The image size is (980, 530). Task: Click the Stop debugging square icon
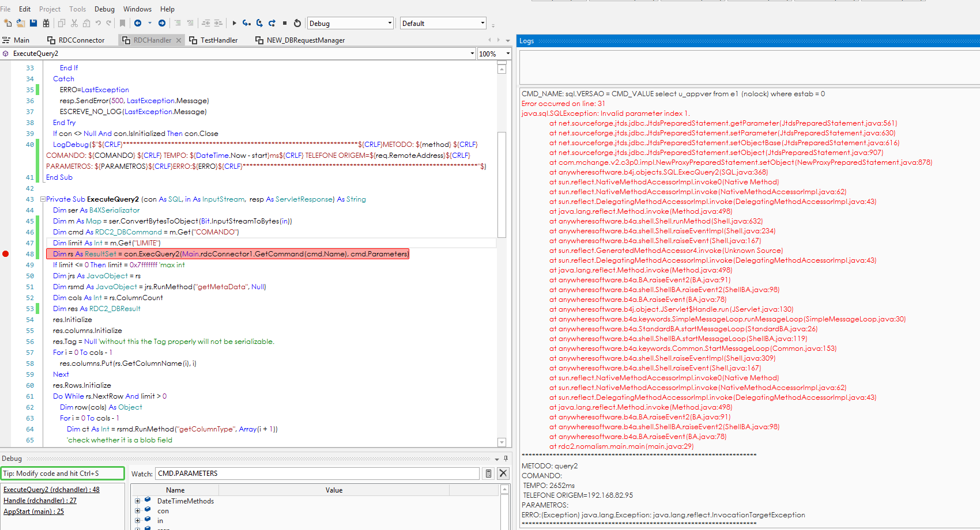(x=285, y=23)
